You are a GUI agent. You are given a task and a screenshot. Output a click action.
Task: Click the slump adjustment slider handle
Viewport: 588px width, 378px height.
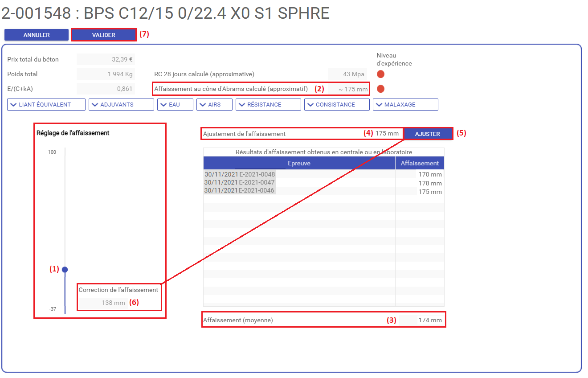point(65,269)
